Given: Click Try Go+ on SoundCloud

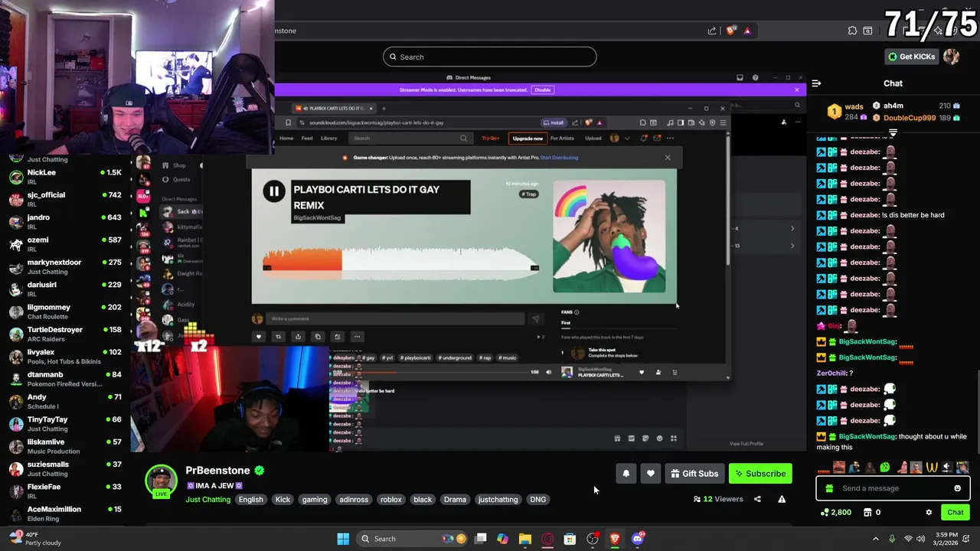Looking at the screenshot, I should [x=490, y=139].
